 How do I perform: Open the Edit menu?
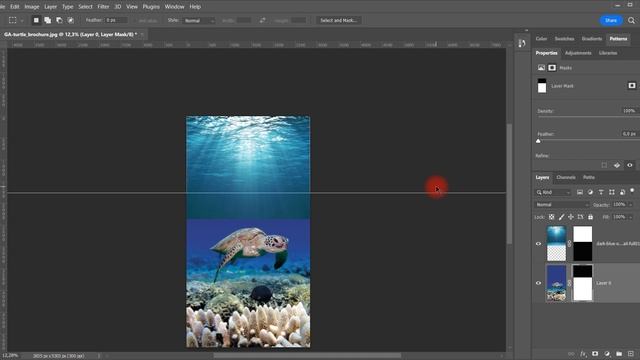pyautogui.click(x=15, y=7)
